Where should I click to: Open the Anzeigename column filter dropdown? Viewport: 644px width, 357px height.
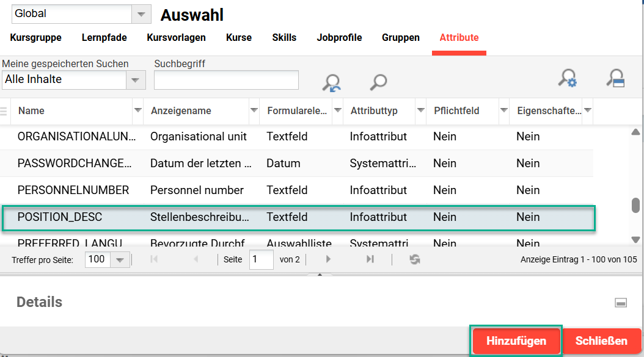click(x=254, y=112)
